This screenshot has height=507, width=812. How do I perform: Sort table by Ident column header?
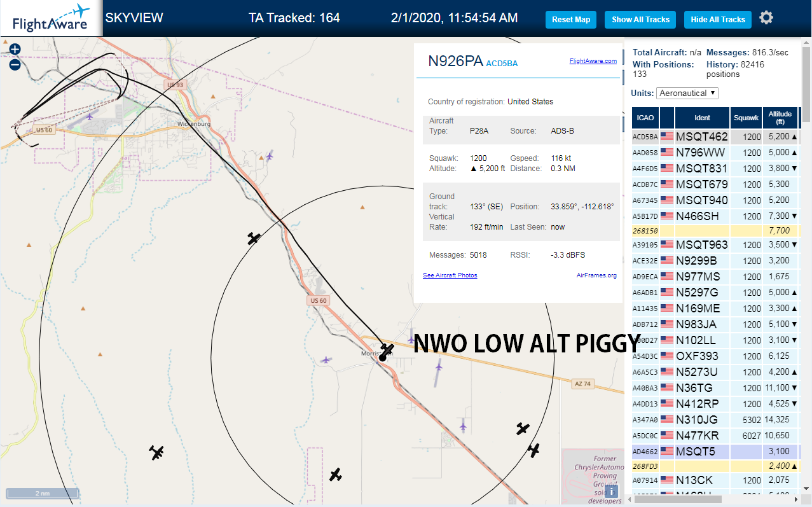702,118
